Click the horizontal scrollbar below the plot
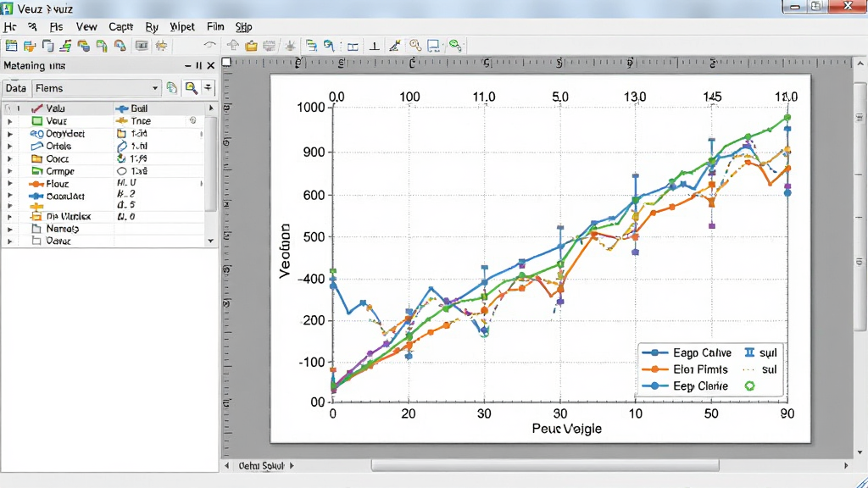 (545, 466)
